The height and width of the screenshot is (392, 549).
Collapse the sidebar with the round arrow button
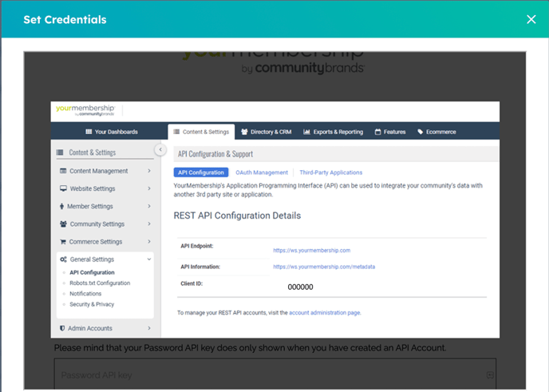[160, 150]
